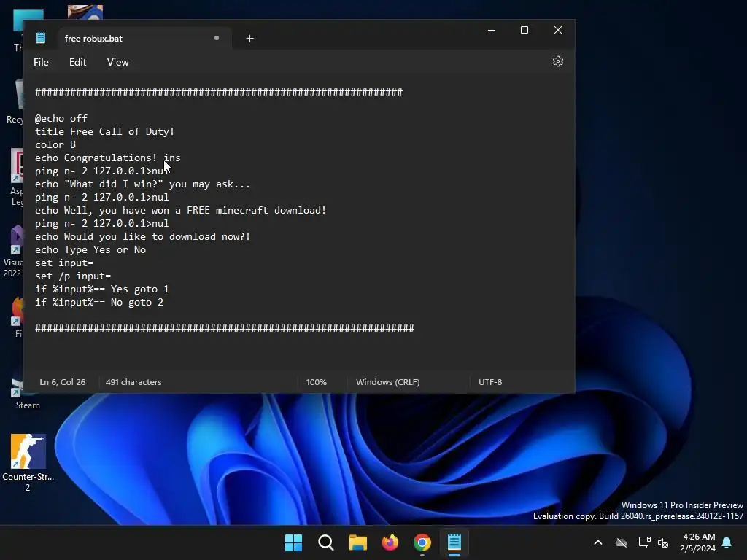Screen dimensions: 747x560
Task: Click the 'set input=' line
Action: pos(64,262)
